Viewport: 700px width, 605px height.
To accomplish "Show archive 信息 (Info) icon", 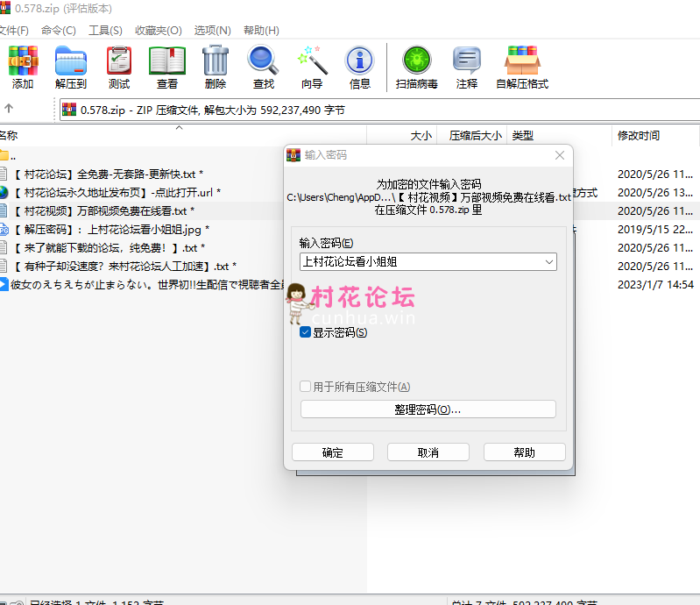I will pos(360,67).
